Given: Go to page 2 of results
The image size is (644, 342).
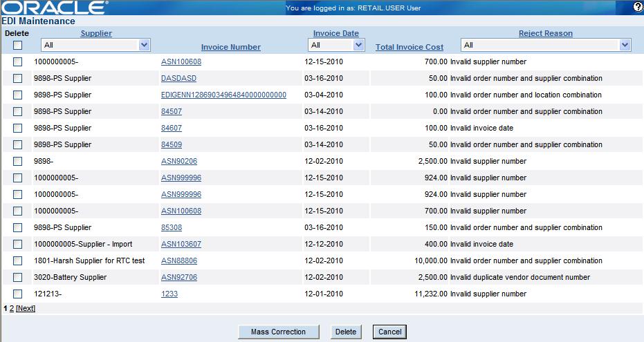Looking at the screenshot, I should 12,308.
